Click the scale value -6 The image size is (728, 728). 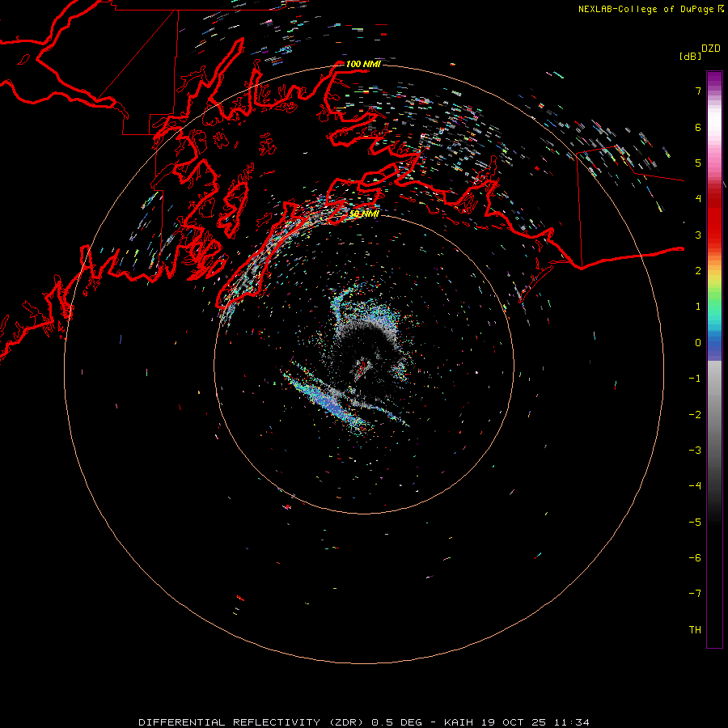point(695,557)
